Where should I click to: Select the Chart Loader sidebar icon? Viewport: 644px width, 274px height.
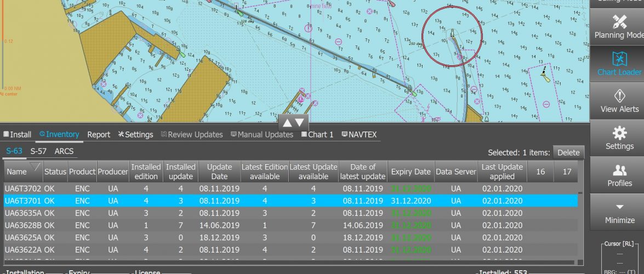click(x=619, y=63)
